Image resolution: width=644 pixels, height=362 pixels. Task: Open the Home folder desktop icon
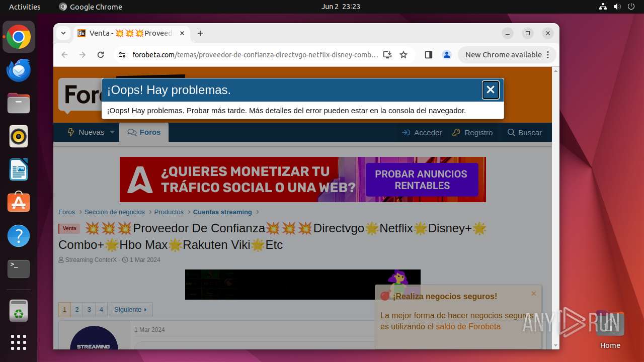[x=610, y=330]
